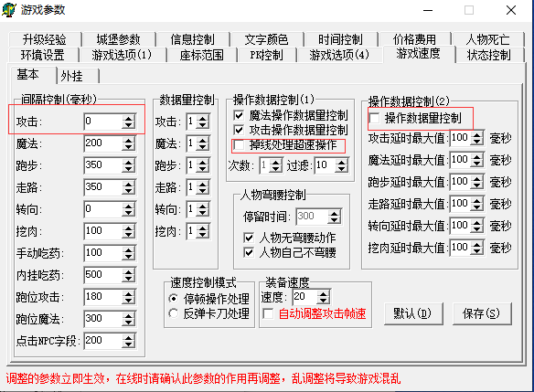Uncheck 魔法操作数据量控制 checkbox
The image size is (534, 392).
239,115
